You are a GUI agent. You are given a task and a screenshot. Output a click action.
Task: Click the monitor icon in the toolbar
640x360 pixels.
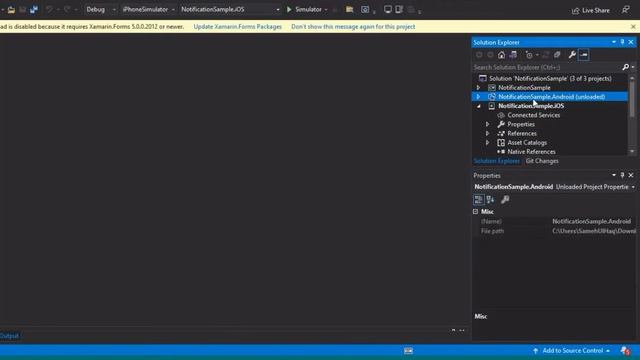387,9
